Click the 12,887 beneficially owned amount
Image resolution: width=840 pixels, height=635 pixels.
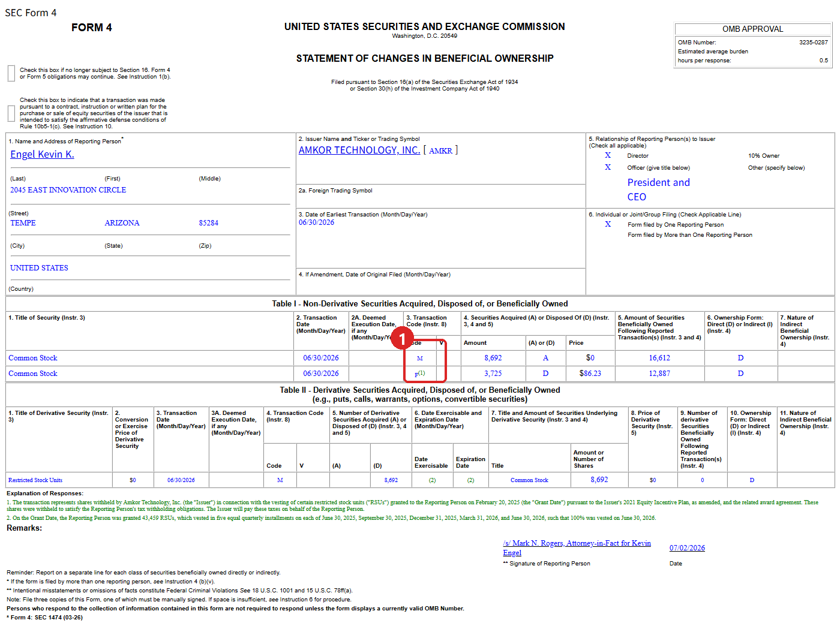pyautogui.click(x=659, y=374)
